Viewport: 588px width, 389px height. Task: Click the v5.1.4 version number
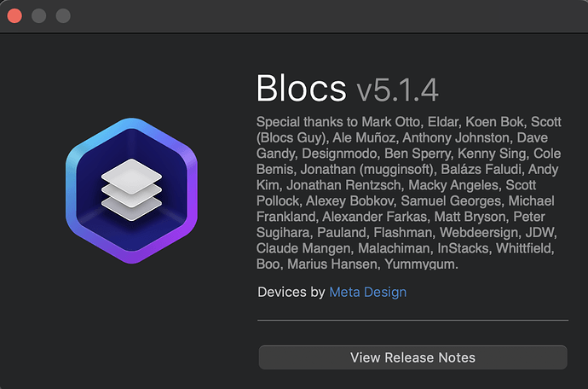pos(397,88)
